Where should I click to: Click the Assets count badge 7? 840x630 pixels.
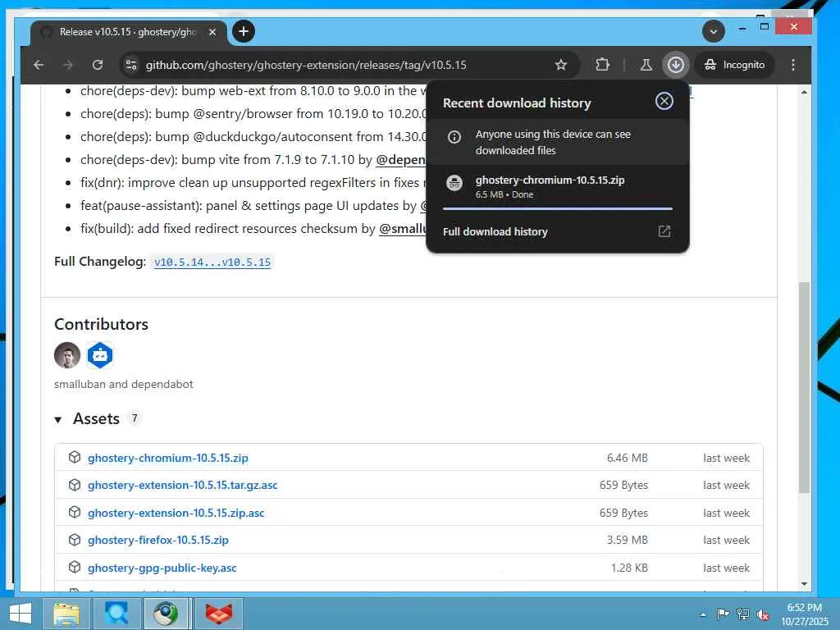135,418
